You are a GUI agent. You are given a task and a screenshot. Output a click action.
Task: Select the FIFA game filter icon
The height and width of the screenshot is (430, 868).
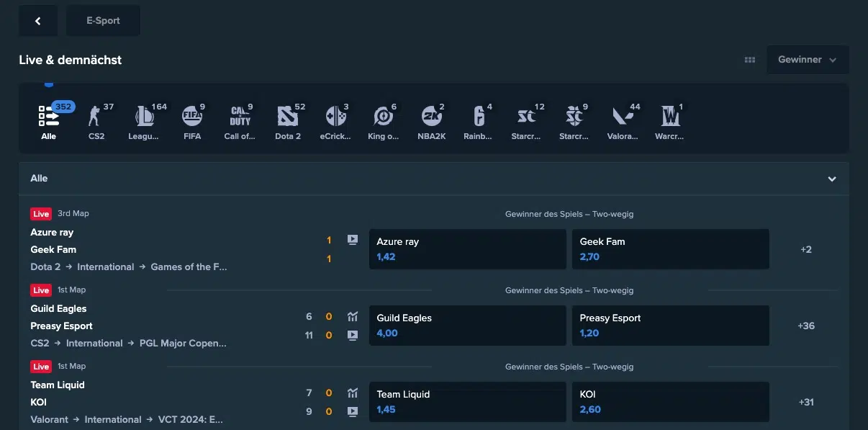(x=192, y=115)
